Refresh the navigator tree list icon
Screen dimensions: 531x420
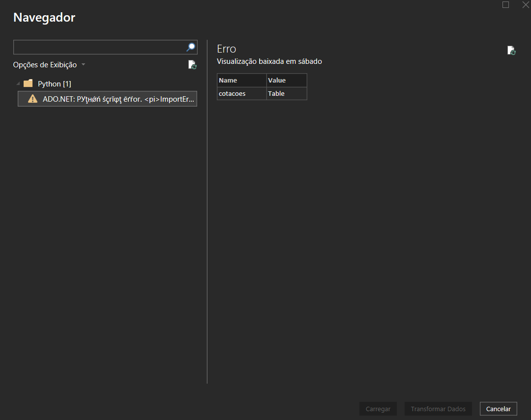point(192,65)
